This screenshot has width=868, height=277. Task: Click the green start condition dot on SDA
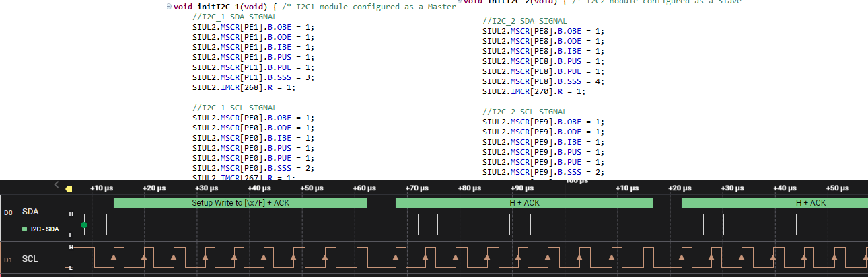click(84, 225)
